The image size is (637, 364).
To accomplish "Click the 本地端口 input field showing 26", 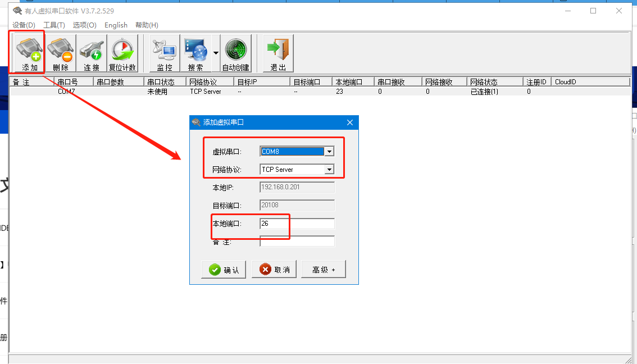I will (297, 224).
